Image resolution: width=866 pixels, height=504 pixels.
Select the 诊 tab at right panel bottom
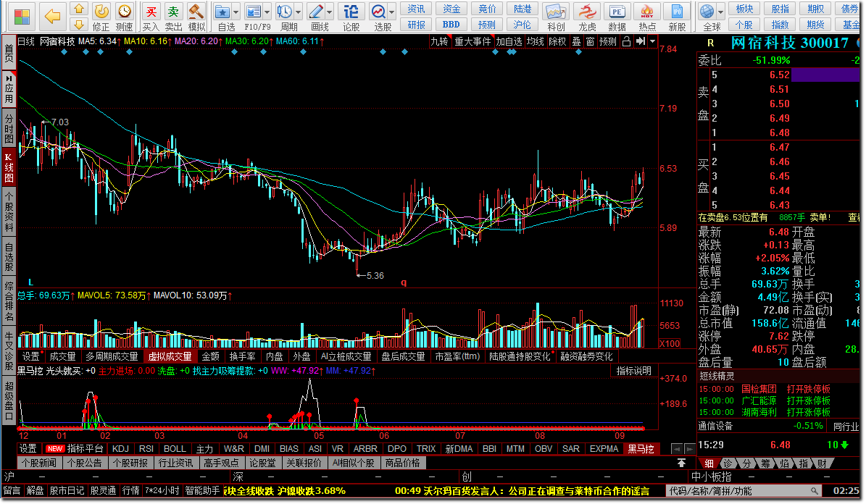[728, 463]
